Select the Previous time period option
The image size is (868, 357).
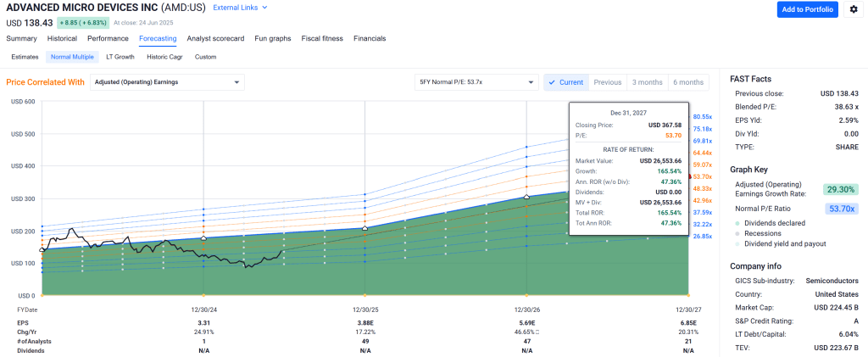pyautogui.click(x=607, y=82)
